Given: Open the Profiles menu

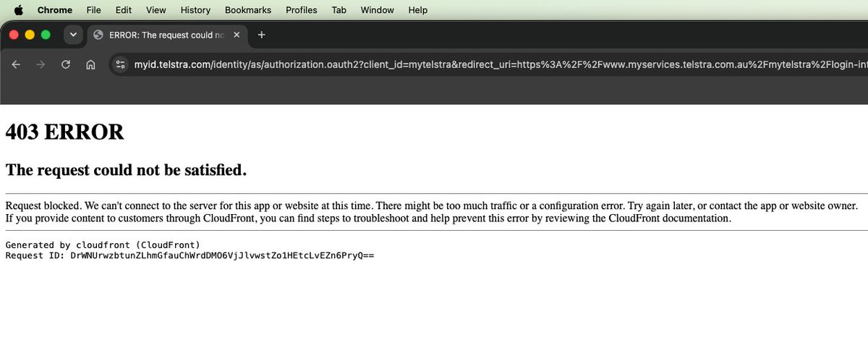Looking at the screenshot, I should coord(302,10).
